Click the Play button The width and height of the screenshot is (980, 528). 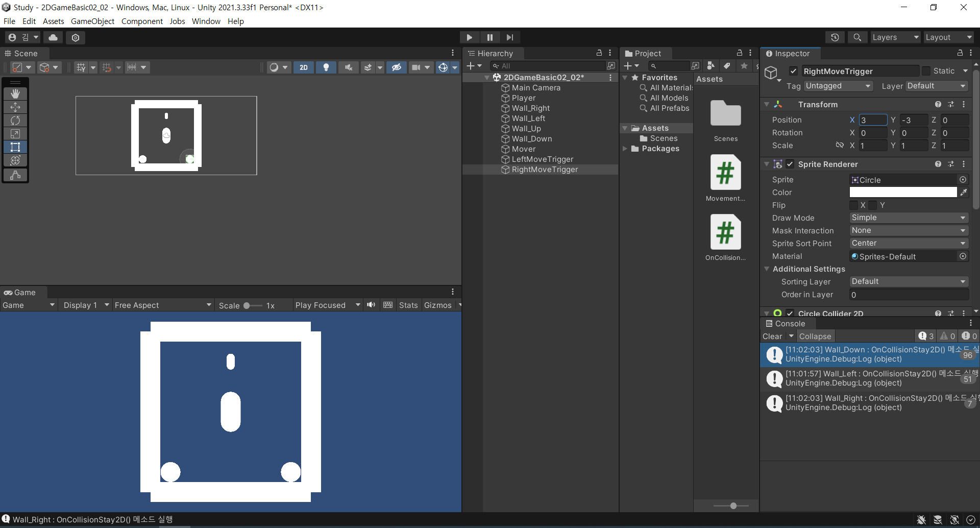[469, 37]
